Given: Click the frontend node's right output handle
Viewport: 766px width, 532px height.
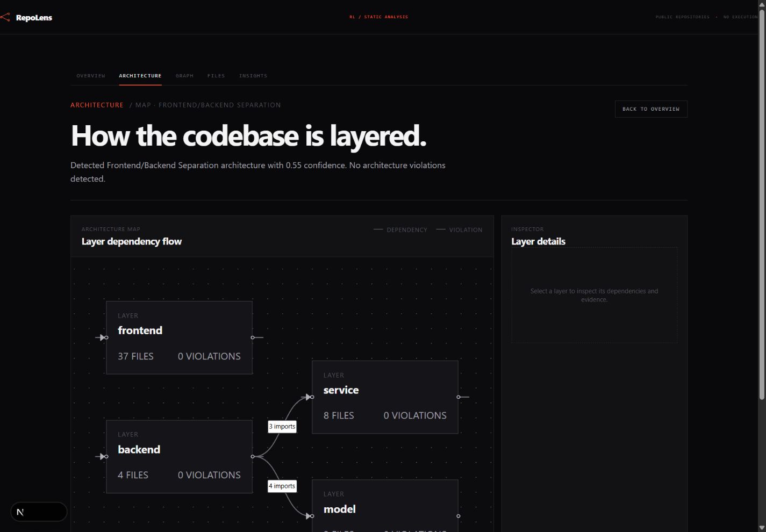Looking at the screenshot, I should pos(253,337).
